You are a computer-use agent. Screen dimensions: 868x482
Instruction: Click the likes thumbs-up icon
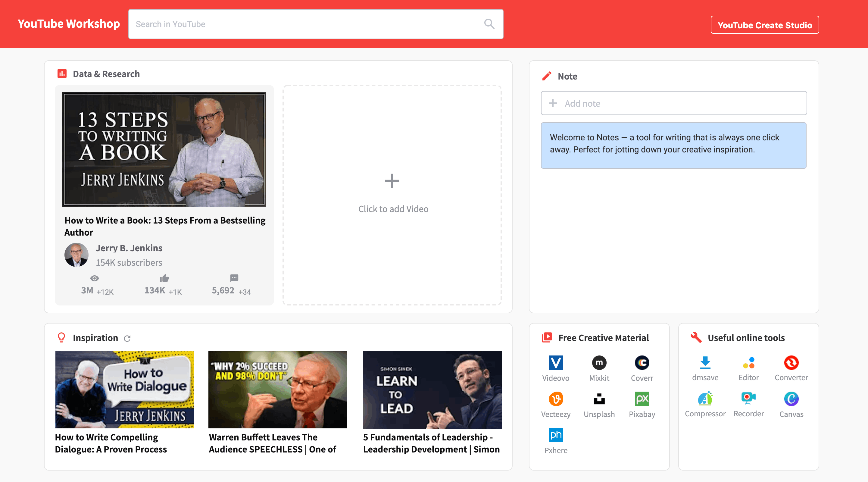coord(164,278)
